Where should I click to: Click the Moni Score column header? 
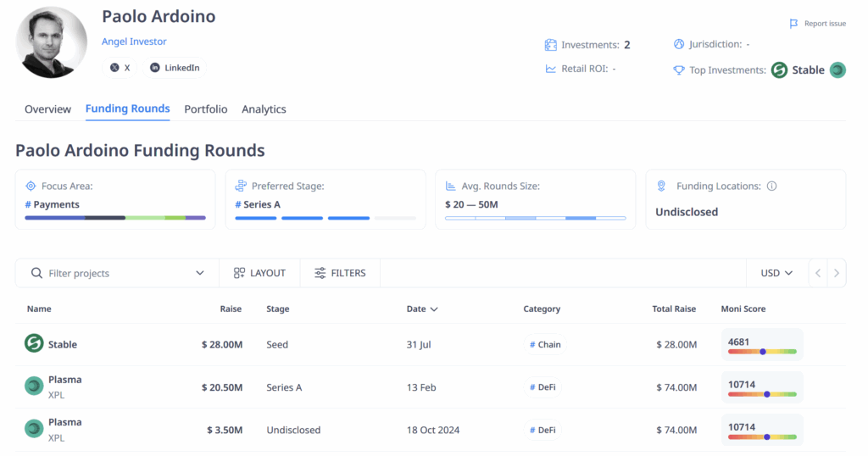click(x=743, y=309)
